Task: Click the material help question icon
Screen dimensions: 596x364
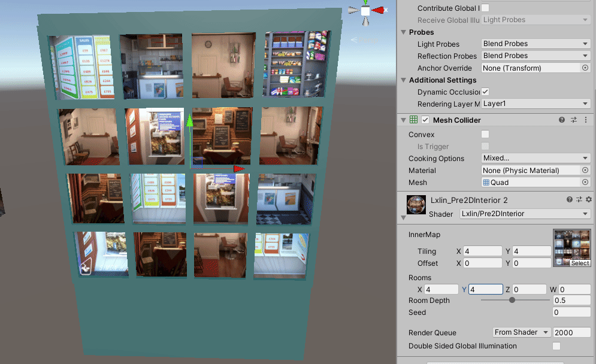Action: 570,199
